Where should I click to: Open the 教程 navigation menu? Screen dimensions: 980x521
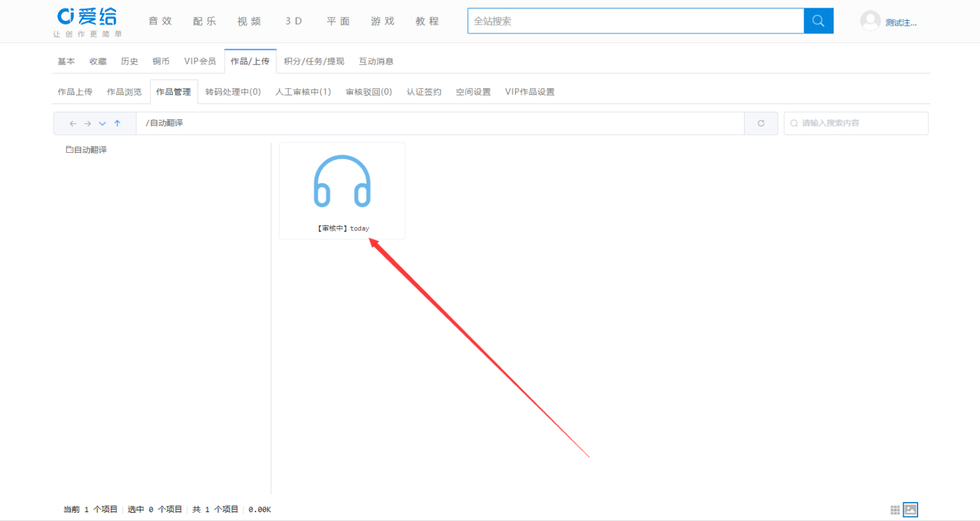click(427, 21)
